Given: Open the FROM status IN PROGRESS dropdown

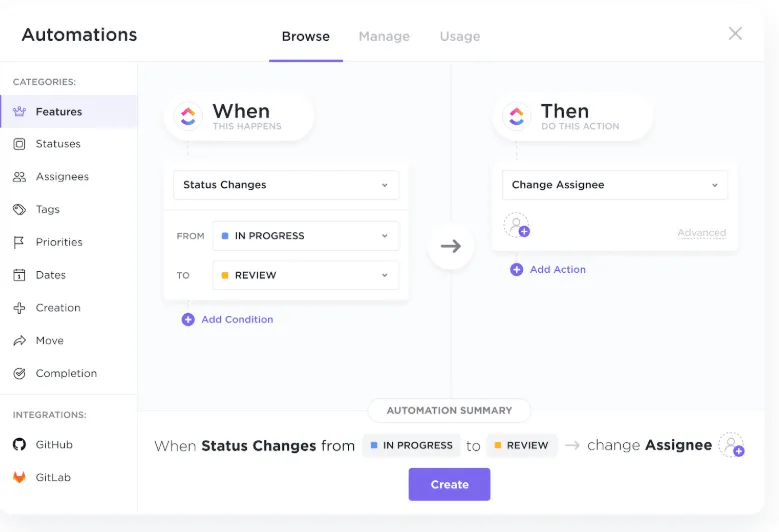Looking at the screenshot, I should 306,236.
